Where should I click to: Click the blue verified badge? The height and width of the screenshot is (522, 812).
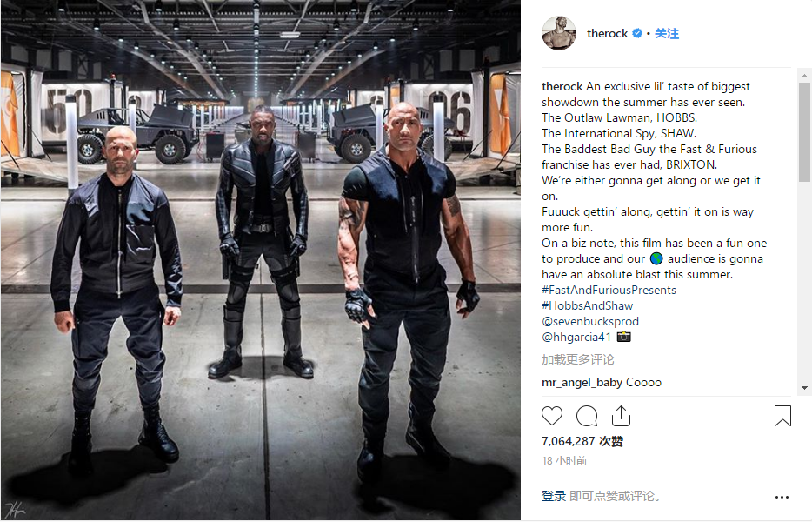point(637,33)
